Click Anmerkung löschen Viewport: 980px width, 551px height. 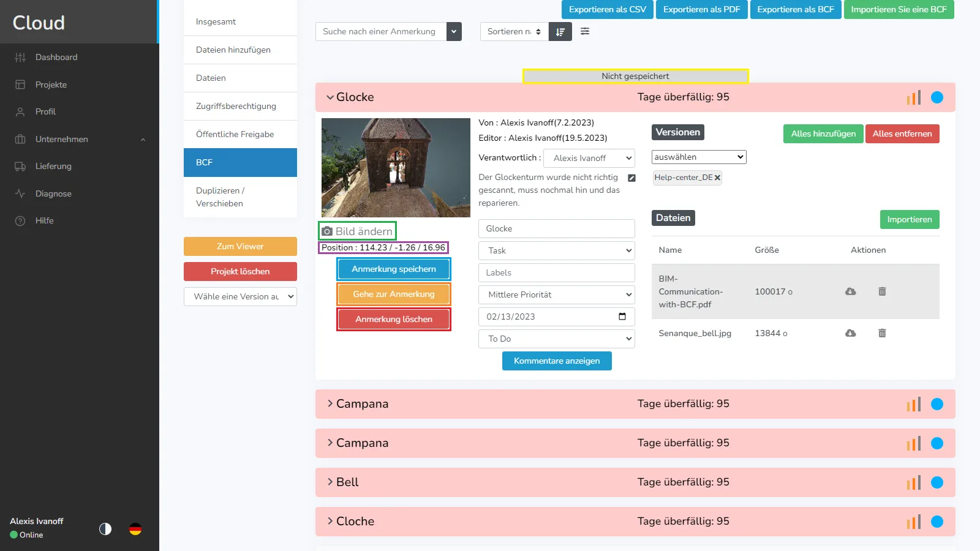[394, 319]
